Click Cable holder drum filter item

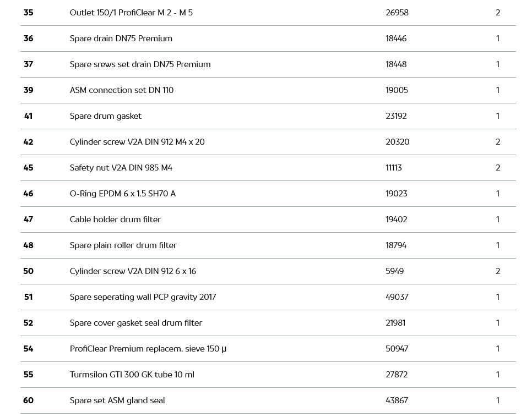click(115, 220)
